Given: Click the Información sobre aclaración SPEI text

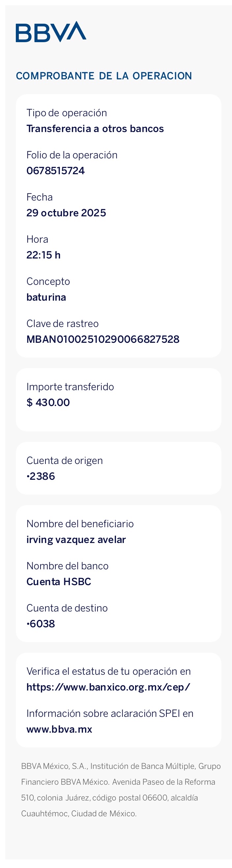Looking at the screenshot, I should [110, 713].
